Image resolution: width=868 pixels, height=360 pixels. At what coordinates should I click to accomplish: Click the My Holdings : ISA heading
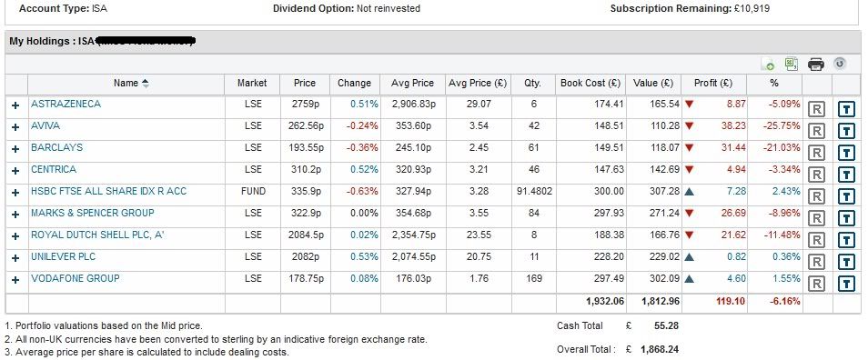point(53,42)
